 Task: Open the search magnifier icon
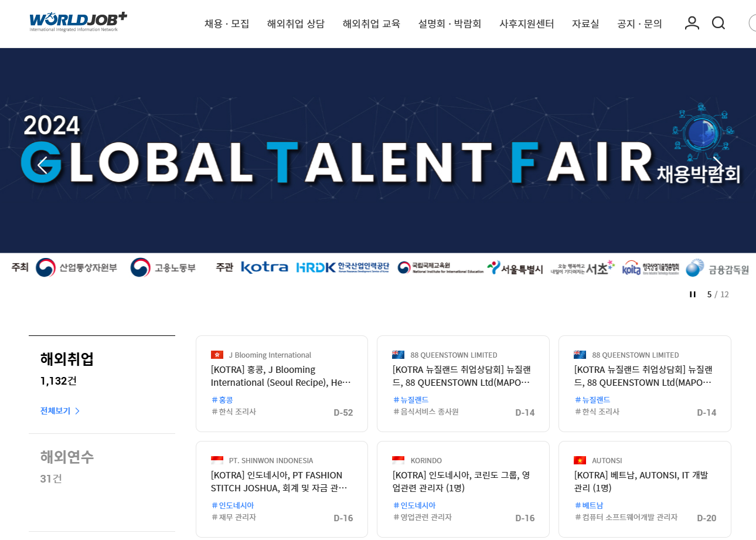718,23
